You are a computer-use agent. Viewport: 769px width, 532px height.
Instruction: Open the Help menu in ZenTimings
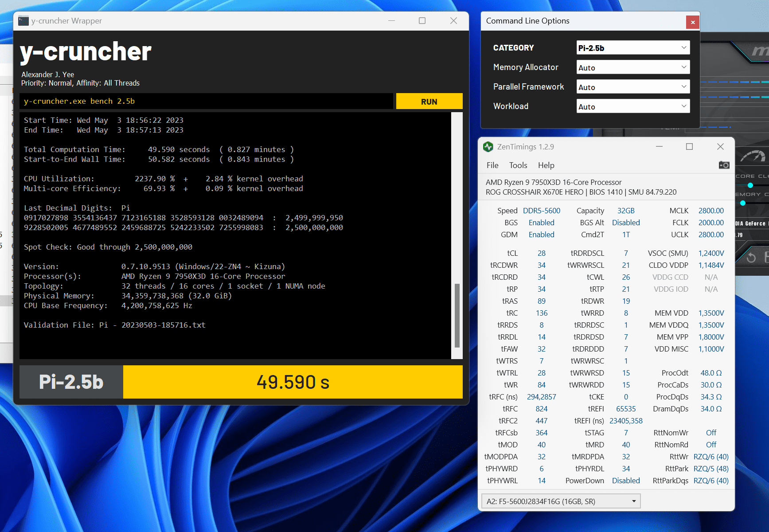coord(546,165)
